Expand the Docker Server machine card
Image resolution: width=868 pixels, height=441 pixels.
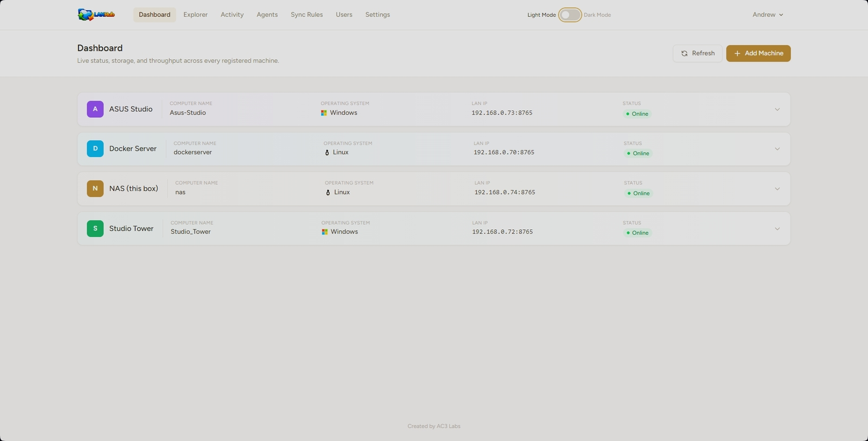777,149
